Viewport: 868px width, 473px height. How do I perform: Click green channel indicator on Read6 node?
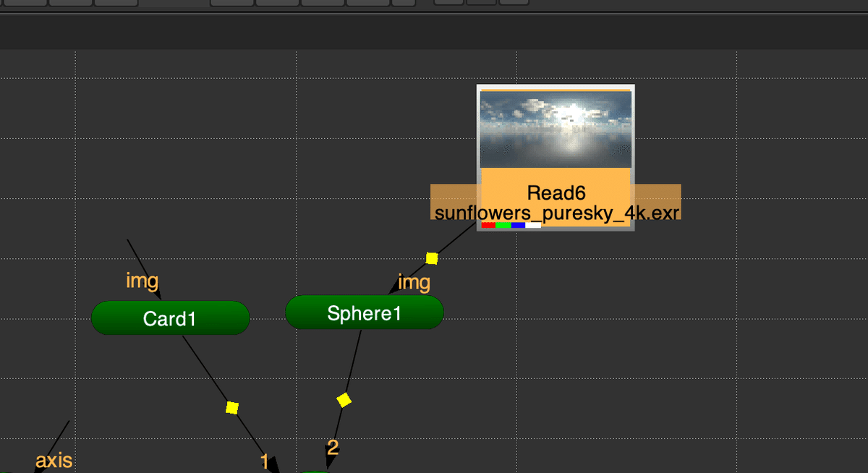click(x=503, y=226)
